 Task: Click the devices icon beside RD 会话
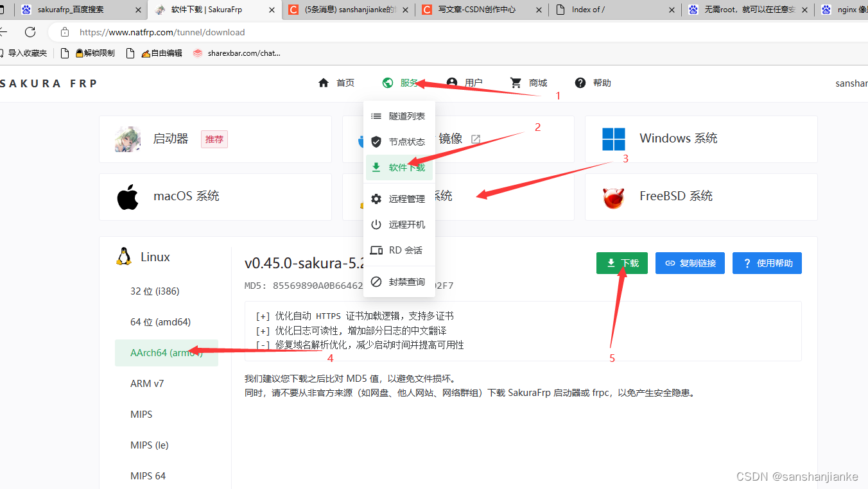[x=377, y=250]
